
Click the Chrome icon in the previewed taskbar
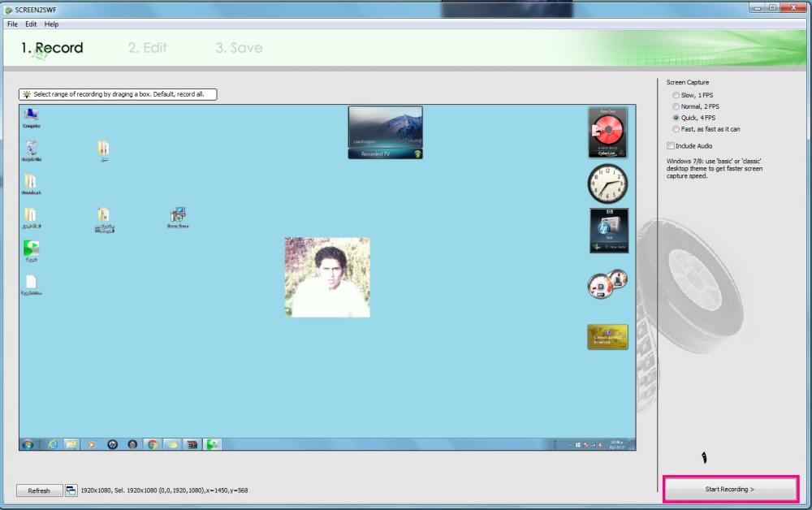151,444
